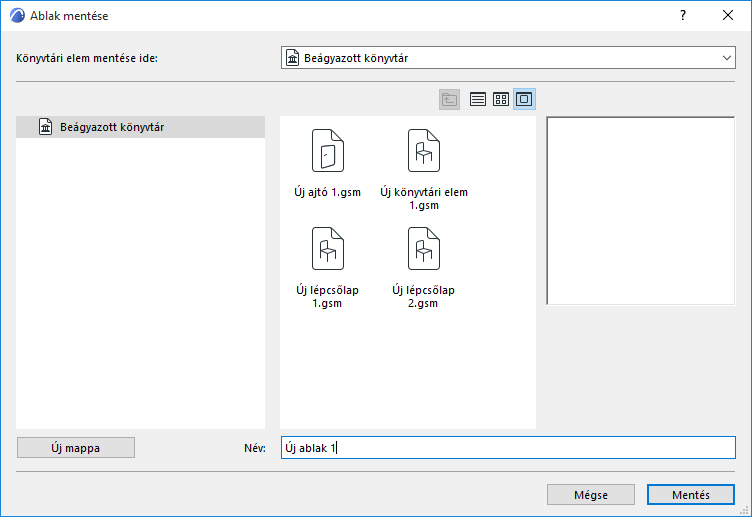Click the empty preview pane
The width and height of the screenshot is (752, 517).
tap(641, 211)
